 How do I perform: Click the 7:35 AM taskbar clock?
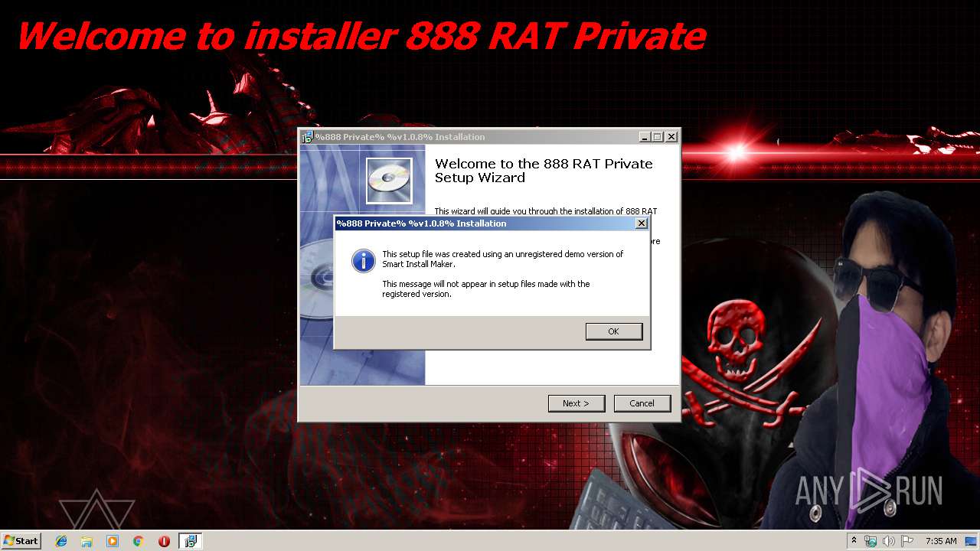click(x=941, y=541)
